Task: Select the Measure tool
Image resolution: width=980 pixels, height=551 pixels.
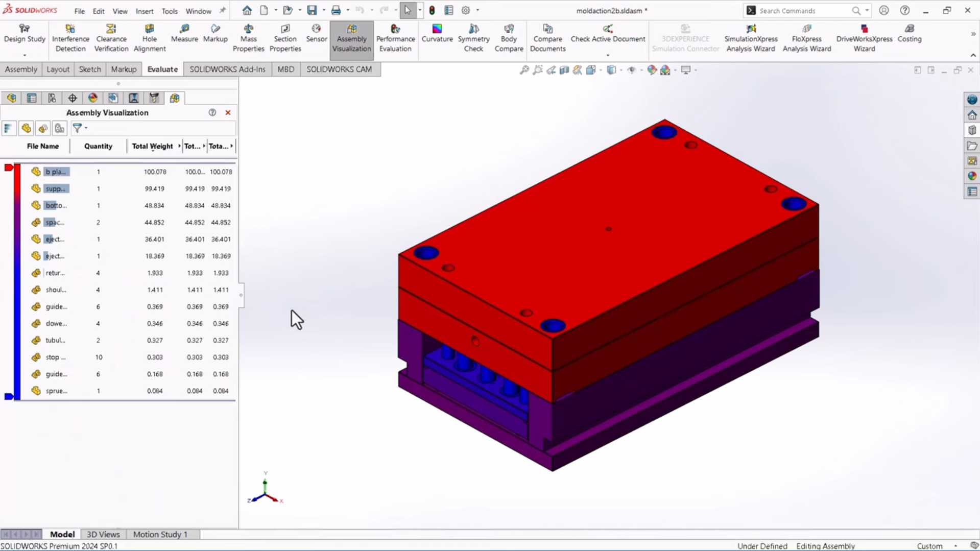Action: pyautogui.click(x=184, y=33)
